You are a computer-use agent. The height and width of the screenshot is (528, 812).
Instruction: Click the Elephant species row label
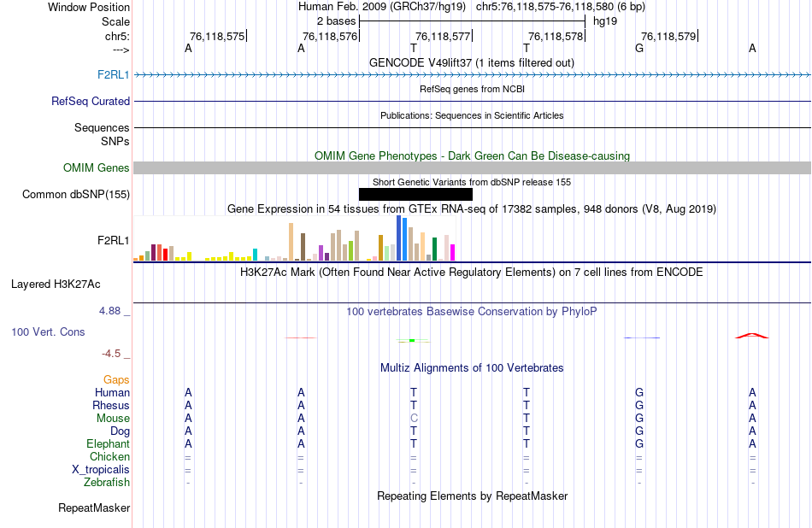point(109,444)
